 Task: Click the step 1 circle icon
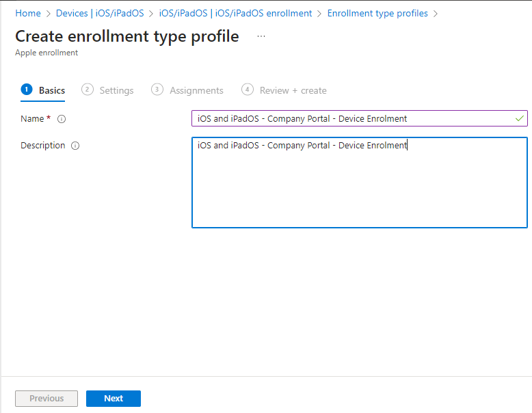27,90
